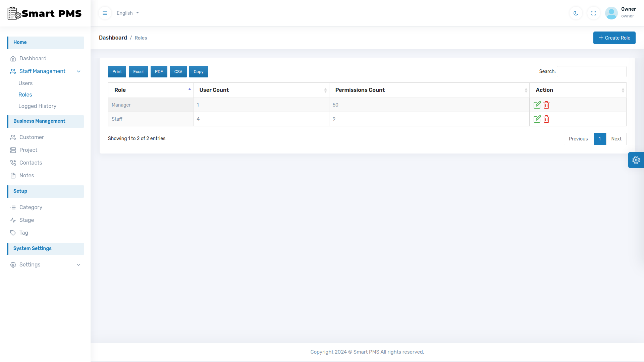Click the Create Role button
644x362 pixels.
(614, 38)
